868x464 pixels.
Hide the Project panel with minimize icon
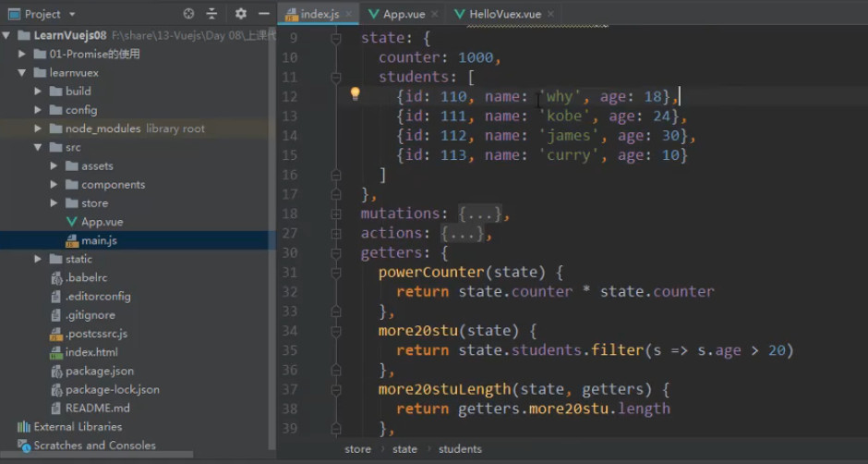[x=264, y=14]
